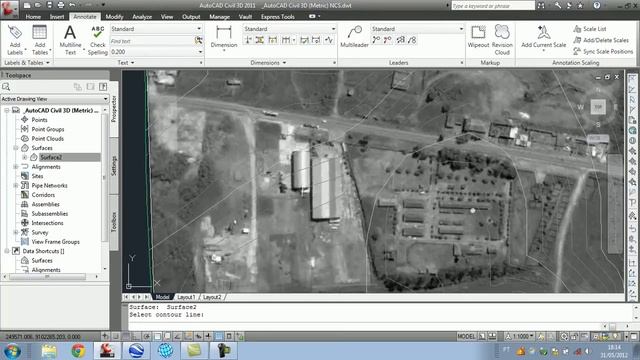Screen dimensions: 640x360
Task: Open Google Chrome from the taskbar
Action: pos(78,351)
